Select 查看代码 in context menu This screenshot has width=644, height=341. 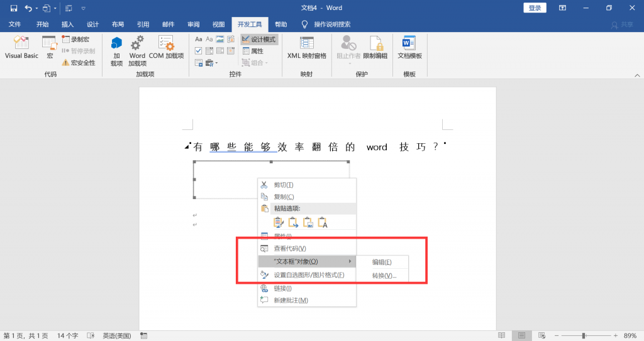(307, 249)
